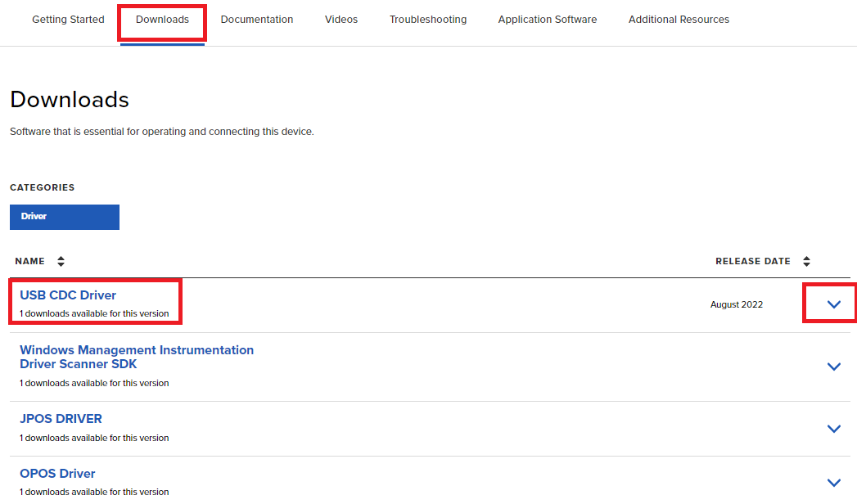The width and height of the screenshot is (857, 504).
Task: Open the JPOS DRIVER link
Action: tap(61, 419)
